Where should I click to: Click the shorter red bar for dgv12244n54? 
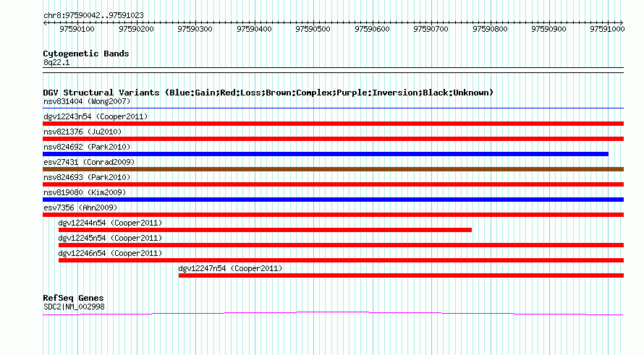tap(266, 230)
